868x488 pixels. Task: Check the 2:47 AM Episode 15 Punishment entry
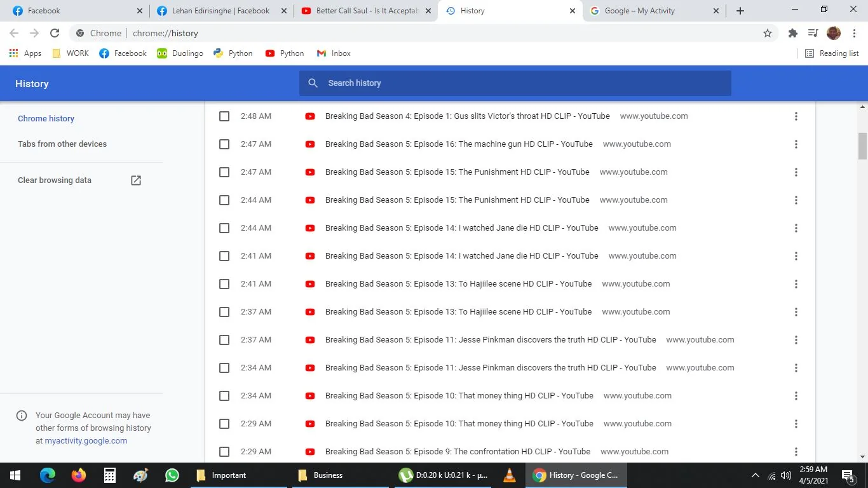coord(224,172)
